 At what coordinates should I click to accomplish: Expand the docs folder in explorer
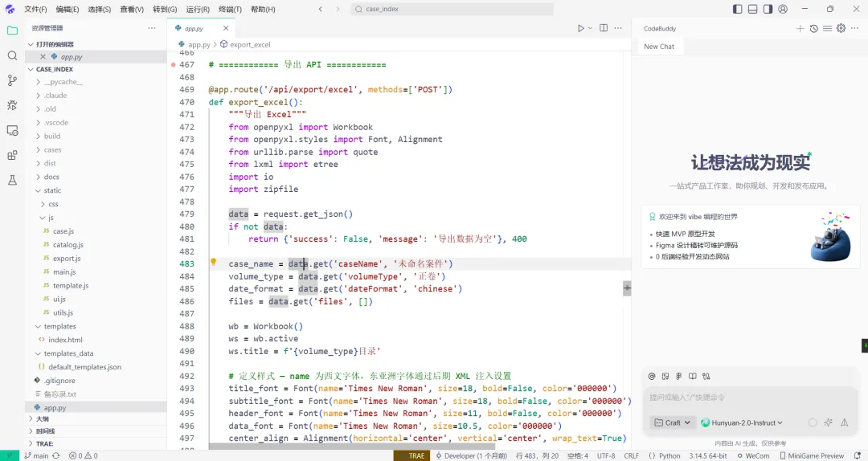(x=51, y=177)
